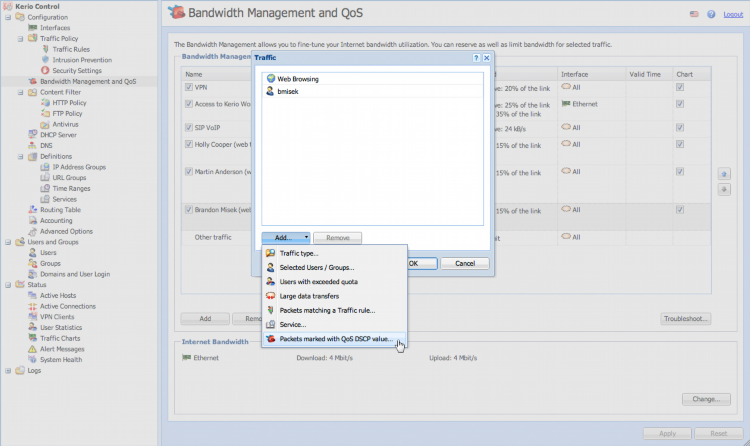This screenshot has width=750, height=446.
Task: Choose Large data transfers menu entry
Action: [x=335, y=296]
